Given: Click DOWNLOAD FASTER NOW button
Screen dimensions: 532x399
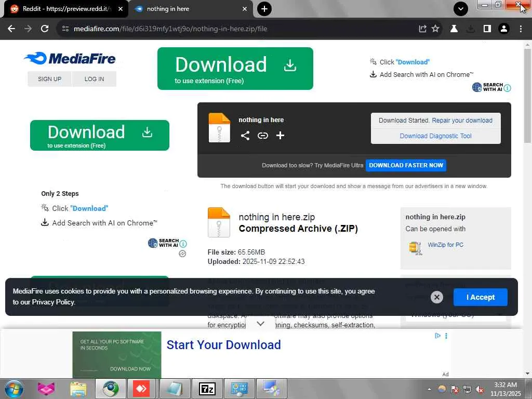Looking at the screenshot, I should pos(406,165).
